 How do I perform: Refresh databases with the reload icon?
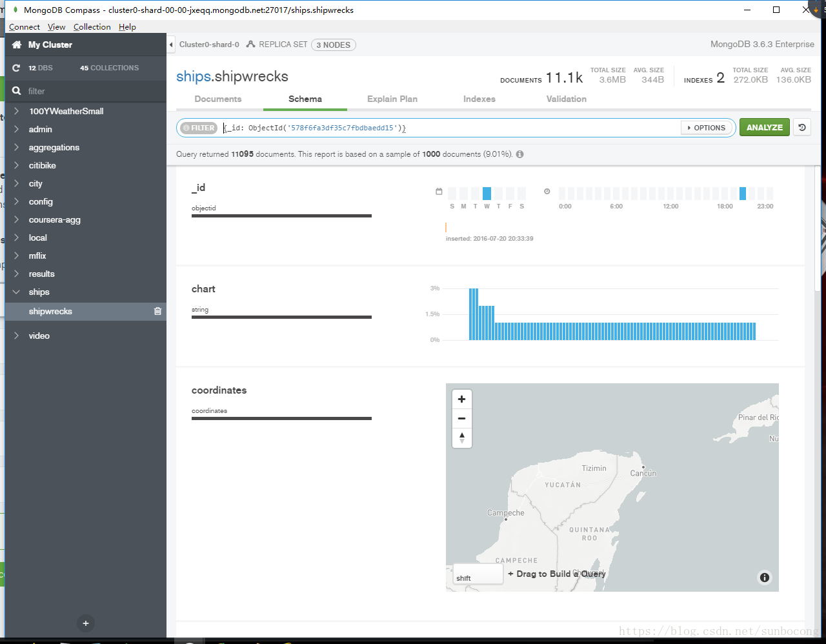(16, 68)
